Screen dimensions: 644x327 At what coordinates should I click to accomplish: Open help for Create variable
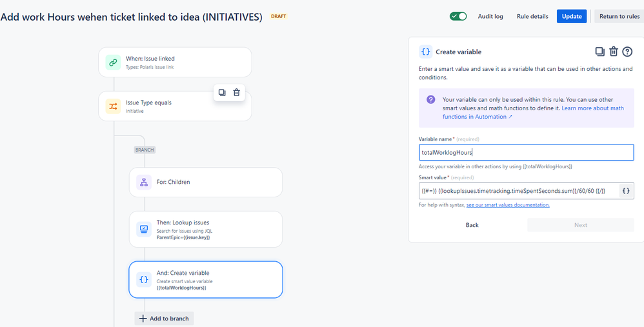[x=627, y=52]
